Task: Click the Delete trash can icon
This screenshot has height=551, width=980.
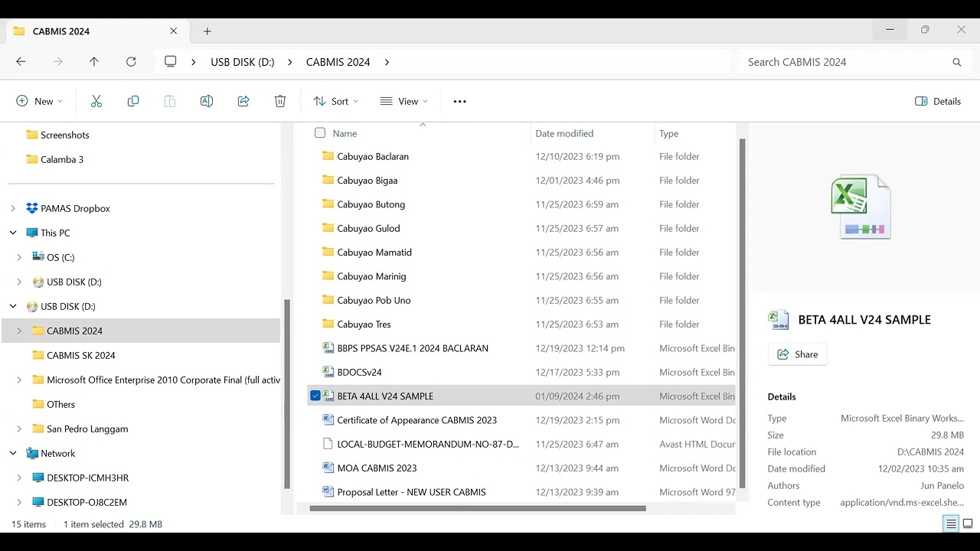Action: click(x=280, y=101)
